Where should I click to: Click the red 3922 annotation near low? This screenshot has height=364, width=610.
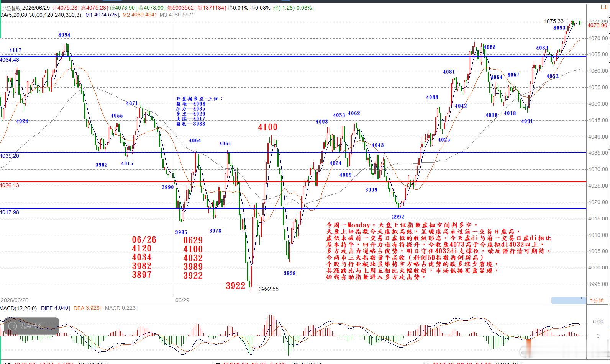pos(236,286)
